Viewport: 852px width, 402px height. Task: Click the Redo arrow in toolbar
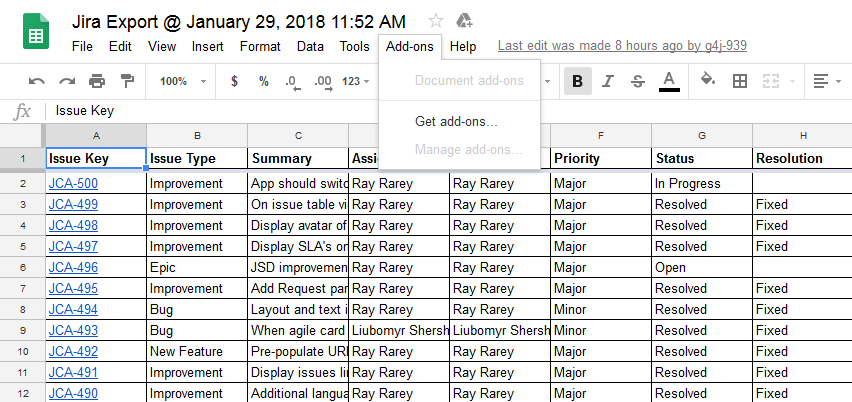(x=67, y=81)
